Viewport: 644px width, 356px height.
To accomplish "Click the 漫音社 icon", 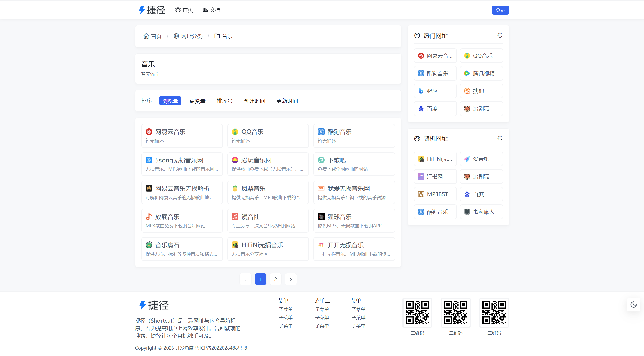I will [235, 217].
